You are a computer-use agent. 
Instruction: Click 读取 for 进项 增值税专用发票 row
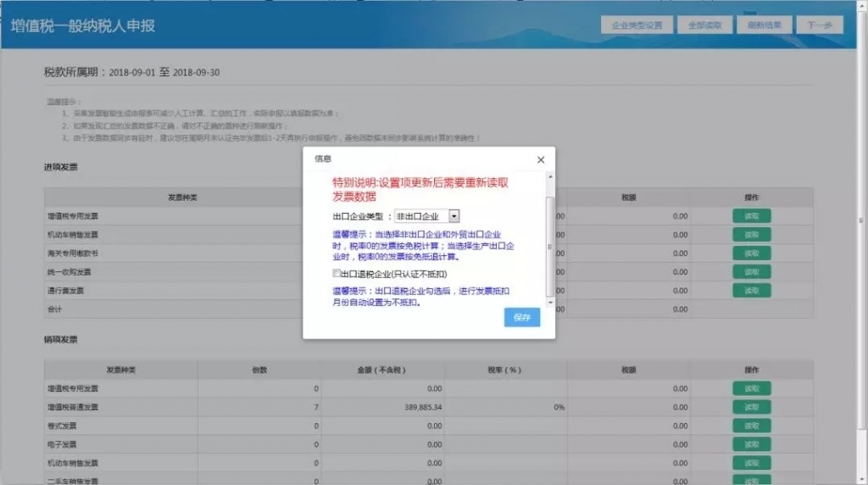(x=751, y=216)
